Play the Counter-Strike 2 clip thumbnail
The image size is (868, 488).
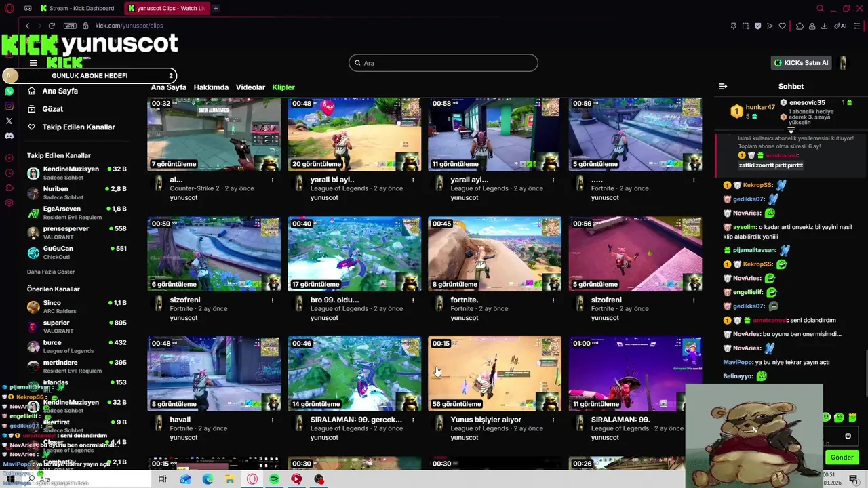point(214,134)
